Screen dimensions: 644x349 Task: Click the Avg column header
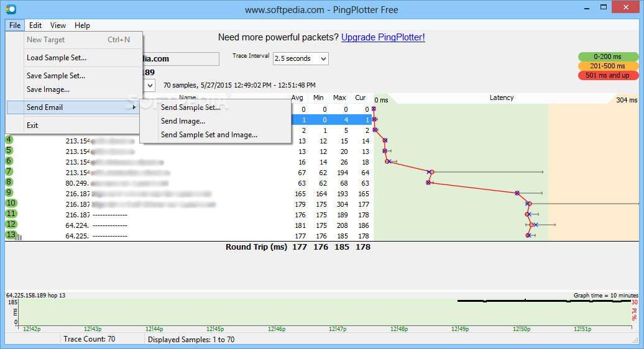[297, 97]
